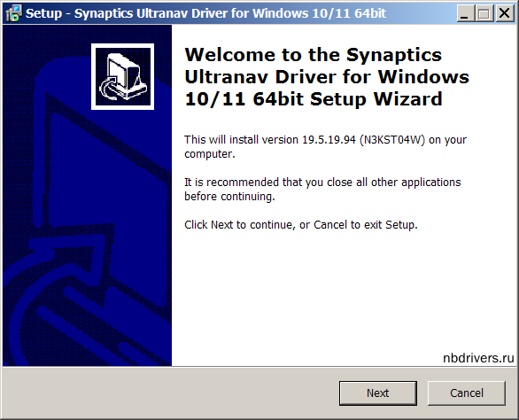Screen dimensions: 519x420
Task: Click '64bit Setup Wizard' in the heading
Action: tap(347, 99)
